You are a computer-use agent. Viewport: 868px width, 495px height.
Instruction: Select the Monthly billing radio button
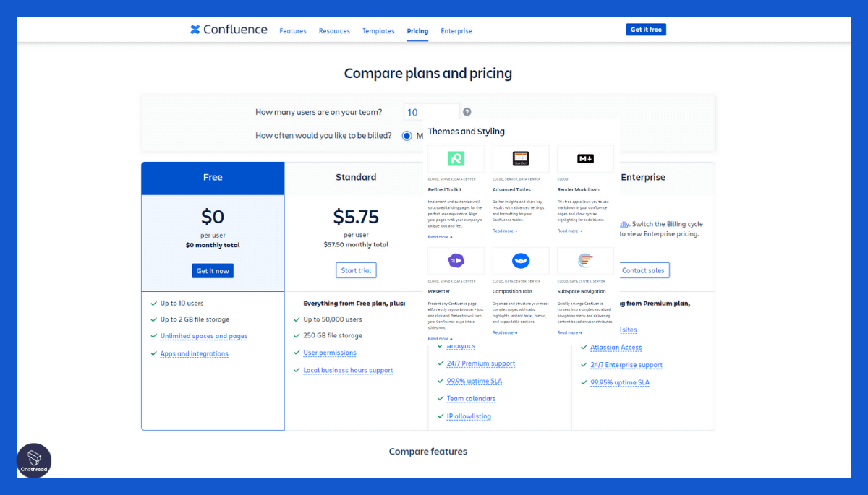coord(407,137)
